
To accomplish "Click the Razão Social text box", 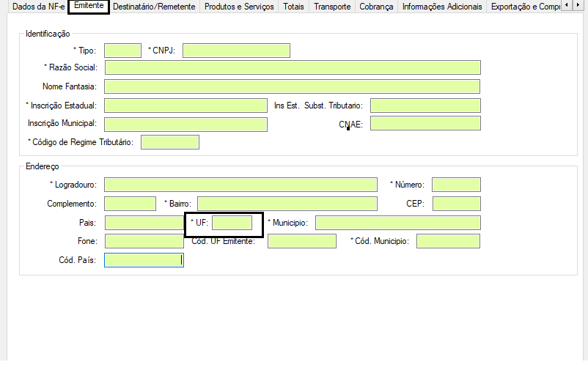I will (293, 67).
